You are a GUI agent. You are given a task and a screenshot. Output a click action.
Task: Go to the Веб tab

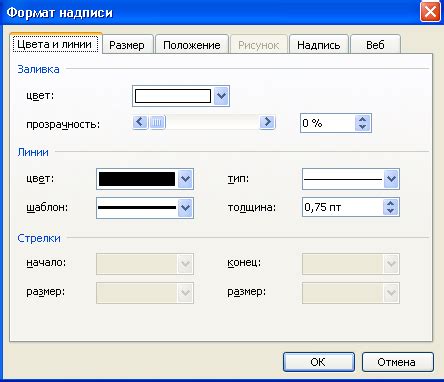click(x=375, y=45)
